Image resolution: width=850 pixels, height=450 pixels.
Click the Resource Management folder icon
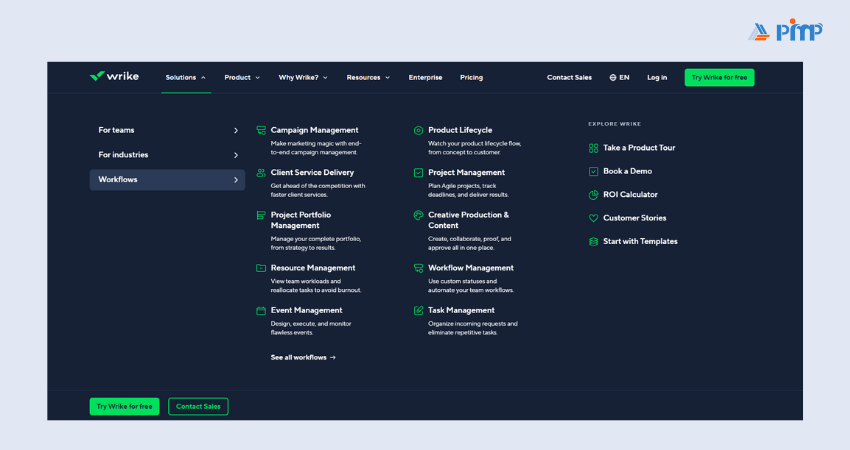click(x=261, y=268)
